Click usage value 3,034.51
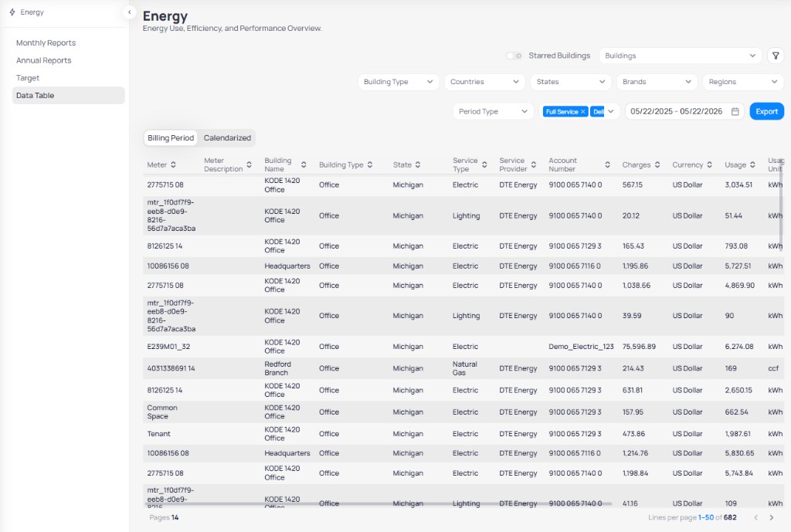Screen dimensions: 791x532 tap(738, 185)
